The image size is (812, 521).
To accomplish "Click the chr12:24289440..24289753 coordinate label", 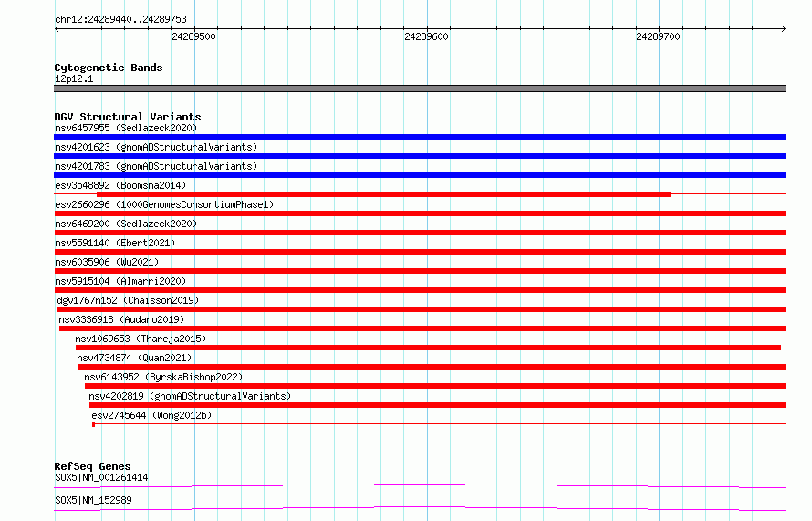I will click(120, 19).
